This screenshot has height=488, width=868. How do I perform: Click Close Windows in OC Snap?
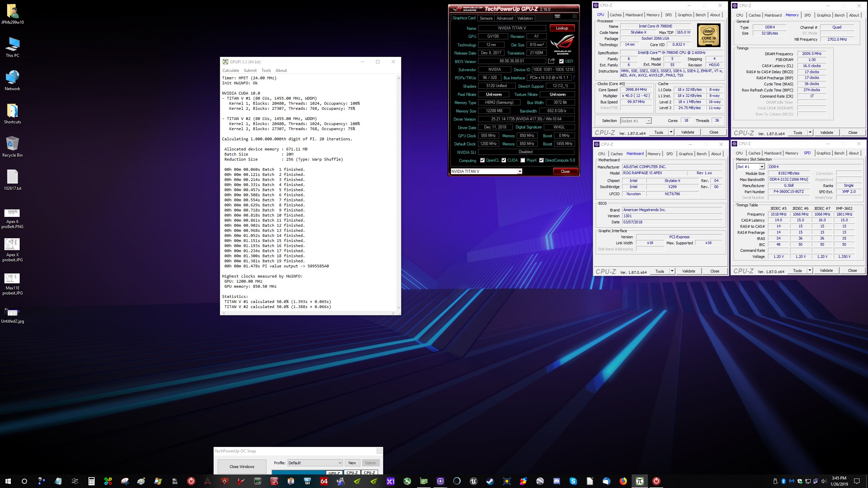tap(242, 467)
